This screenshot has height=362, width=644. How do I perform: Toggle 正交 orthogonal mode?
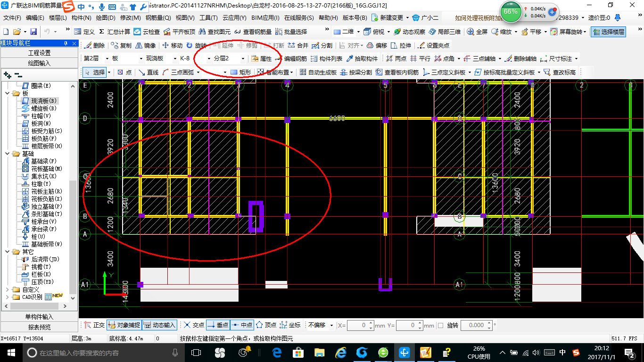pos(94,325)
